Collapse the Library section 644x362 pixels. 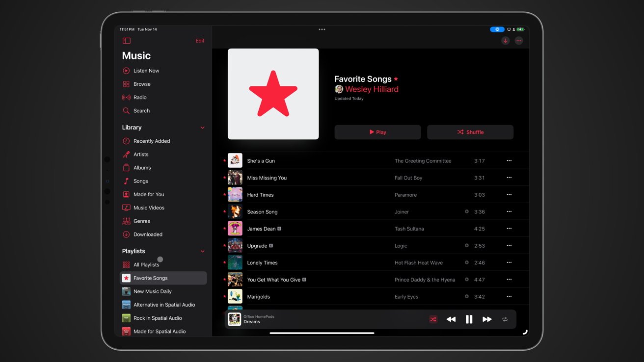click(x=202, y=127)
